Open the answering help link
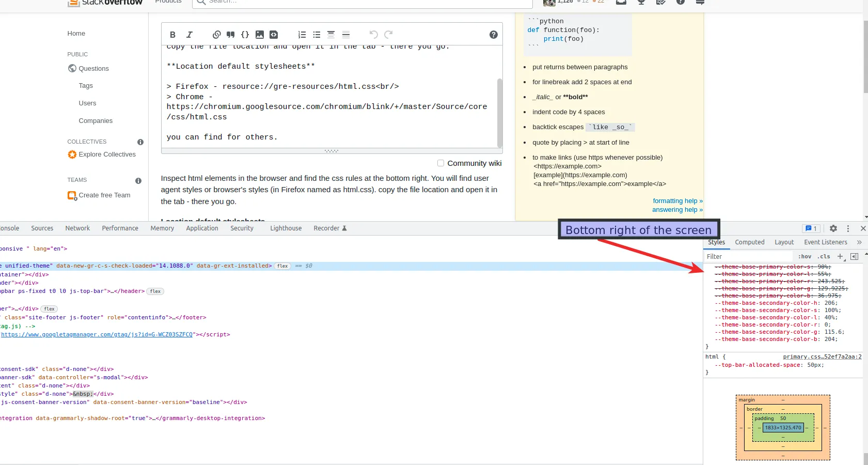 [677, 210]
